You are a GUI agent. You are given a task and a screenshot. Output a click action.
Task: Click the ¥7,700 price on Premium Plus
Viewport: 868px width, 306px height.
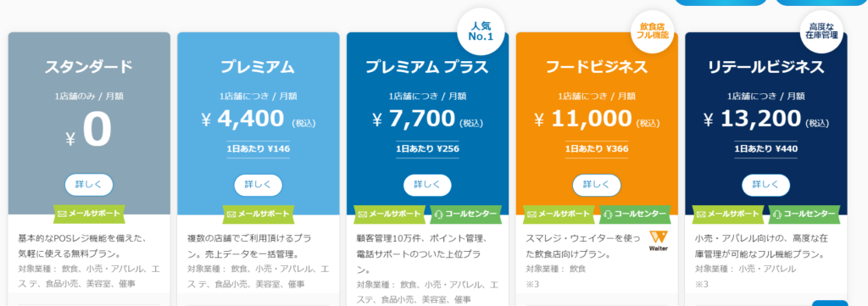(414, 119)
